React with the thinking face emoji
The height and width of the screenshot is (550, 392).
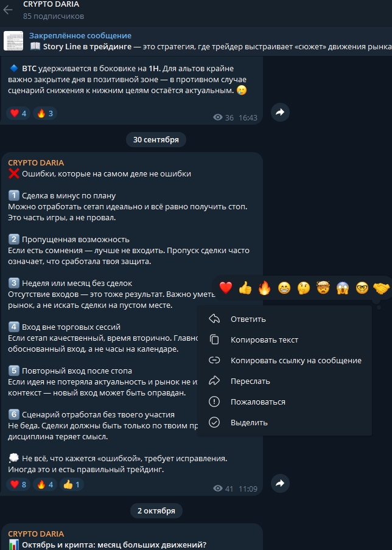[x=304, y=288]
